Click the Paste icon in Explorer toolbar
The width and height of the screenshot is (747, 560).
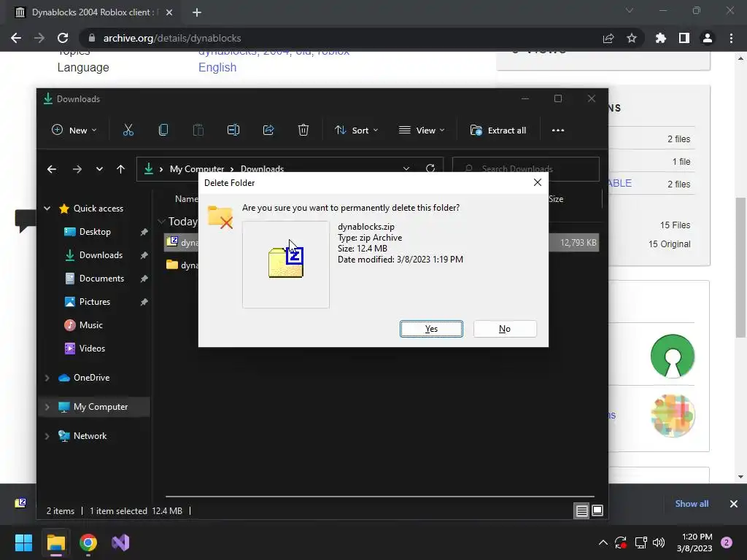click(x=198, y=130)
